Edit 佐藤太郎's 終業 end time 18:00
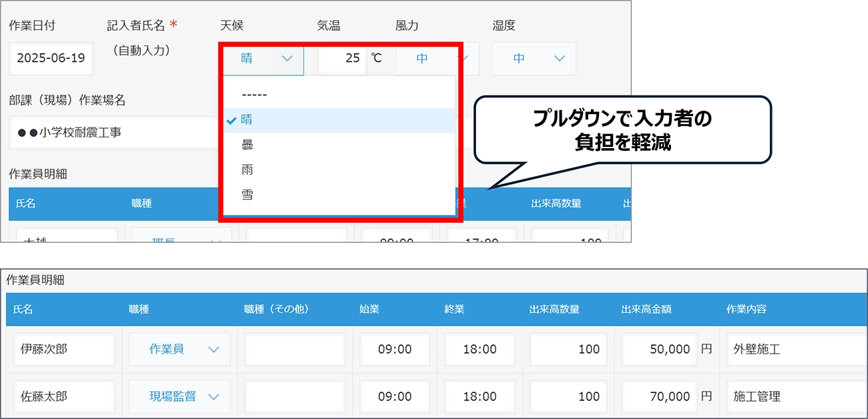868x419 pixels. [x=479, y=396]
